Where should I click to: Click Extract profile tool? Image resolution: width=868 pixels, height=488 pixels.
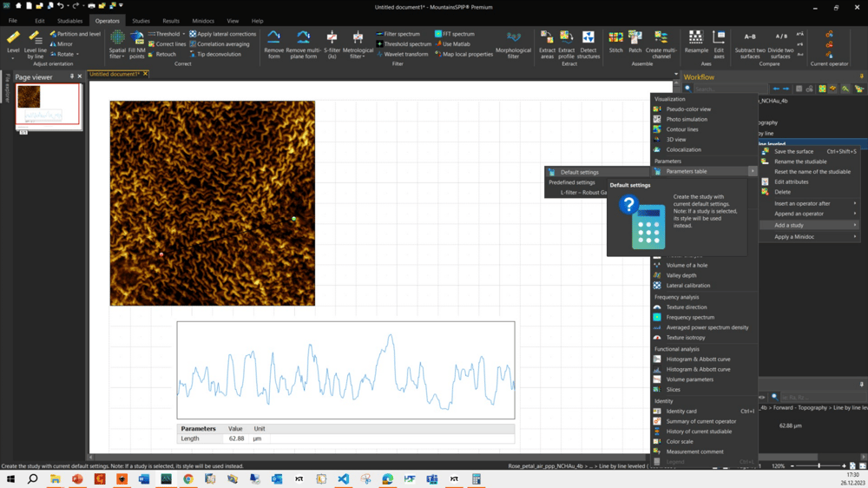[x=566, y=44]
